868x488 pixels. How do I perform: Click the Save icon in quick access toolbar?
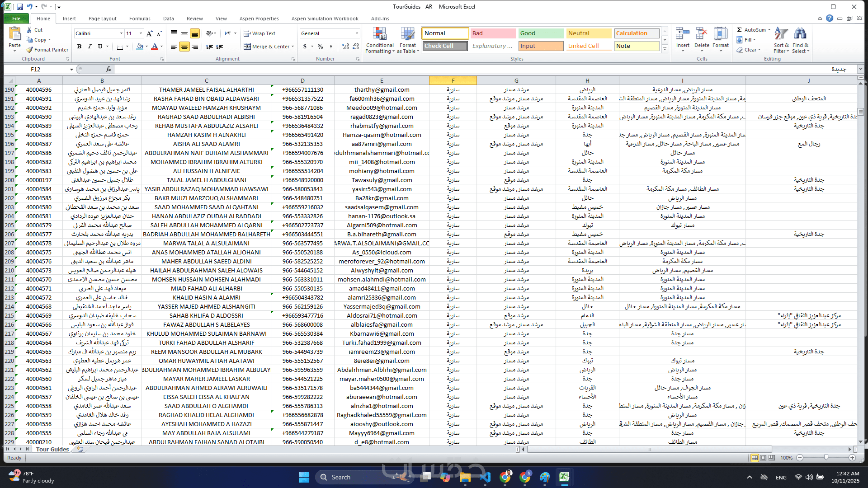pyautogui.click(x=20, y=7)
